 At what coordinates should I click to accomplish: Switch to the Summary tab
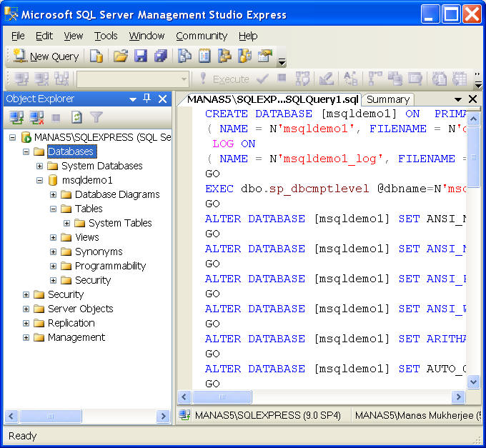(x=388, y=99)
